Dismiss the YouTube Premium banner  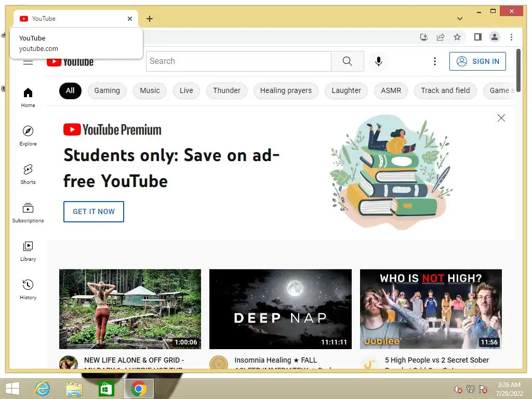(x=501, y=118)
